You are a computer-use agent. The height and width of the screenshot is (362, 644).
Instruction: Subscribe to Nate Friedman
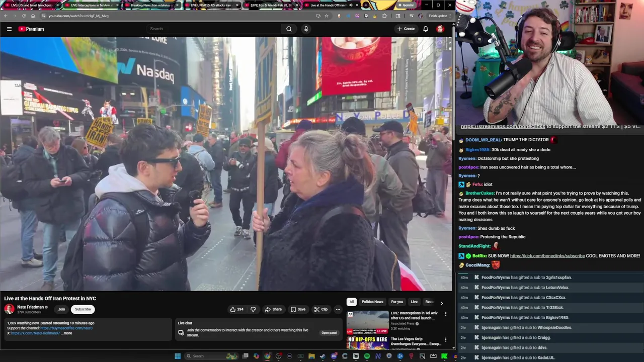tap(83, 309)
